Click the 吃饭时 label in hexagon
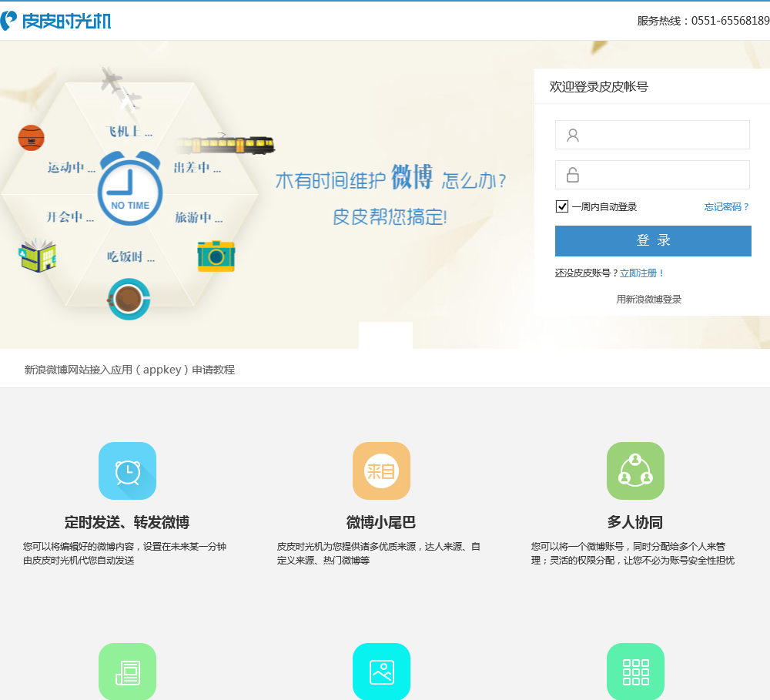 (x=131, y=256)
